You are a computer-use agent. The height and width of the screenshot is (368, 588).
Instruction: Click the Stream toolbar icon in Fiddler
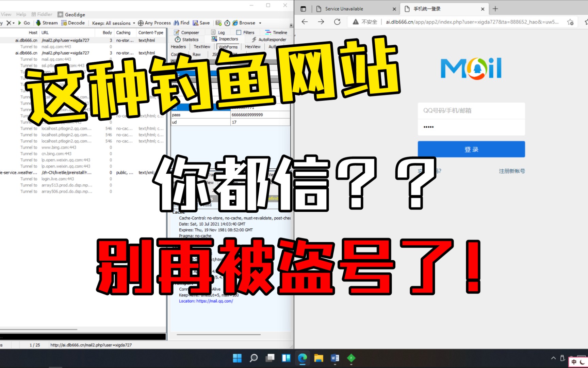click(38, 23)
